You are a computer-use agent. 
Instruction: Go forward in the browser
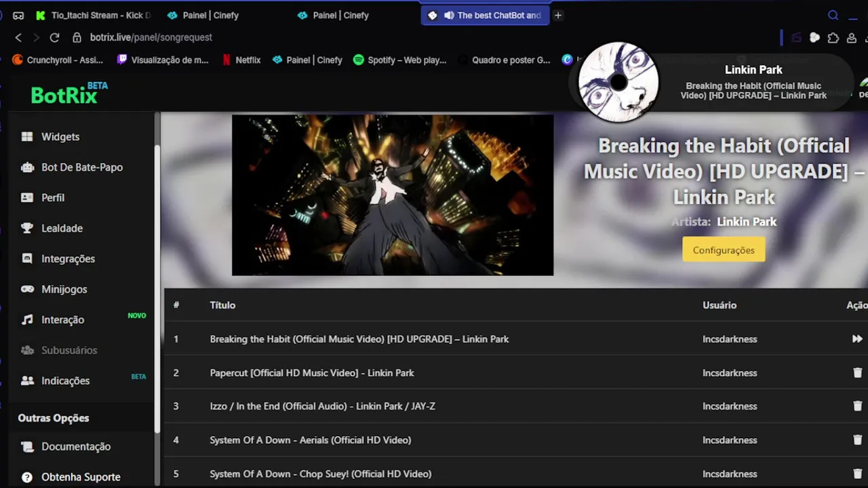point(36,37)
